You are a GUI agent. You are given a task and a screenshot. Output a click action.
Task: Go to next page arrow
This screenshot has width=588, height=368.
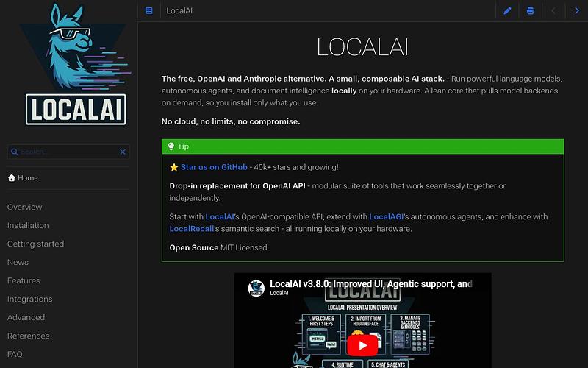click(577, 10)
